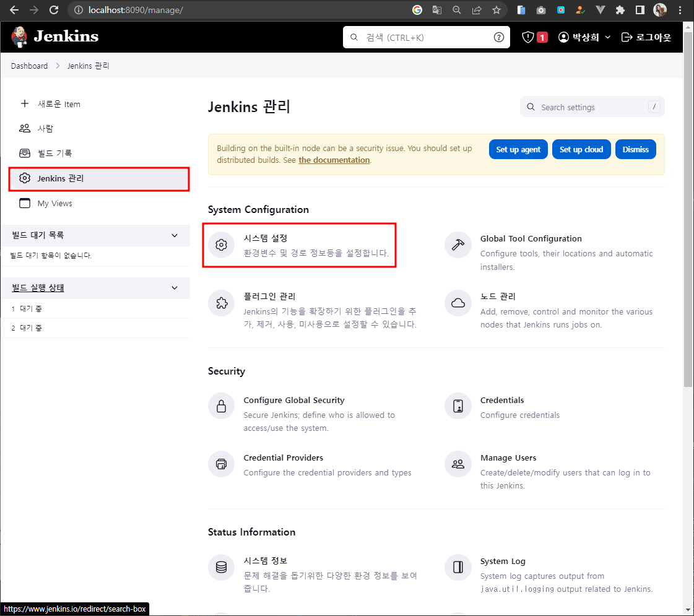Click the Jenkins 관리 breadcrumb
This screenshot has width=694, height=616.
tap(88, 66)
